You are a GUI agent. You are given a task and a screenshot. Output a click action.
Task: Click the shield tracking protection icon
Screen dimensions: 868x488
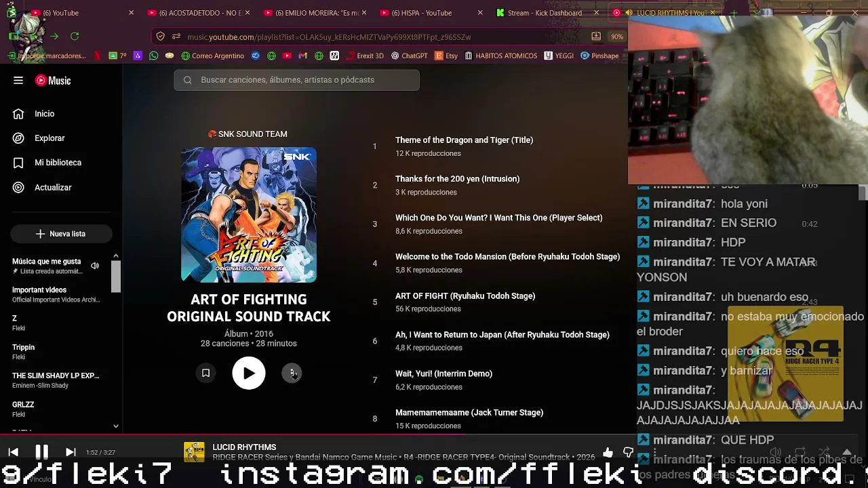[x=160, y=37]
